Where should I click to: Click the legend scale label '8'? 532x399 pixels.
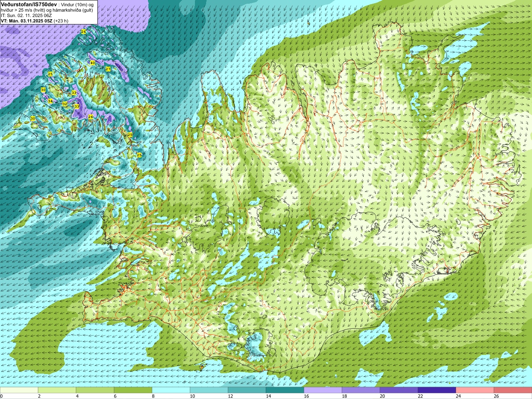tap(153, 396)
